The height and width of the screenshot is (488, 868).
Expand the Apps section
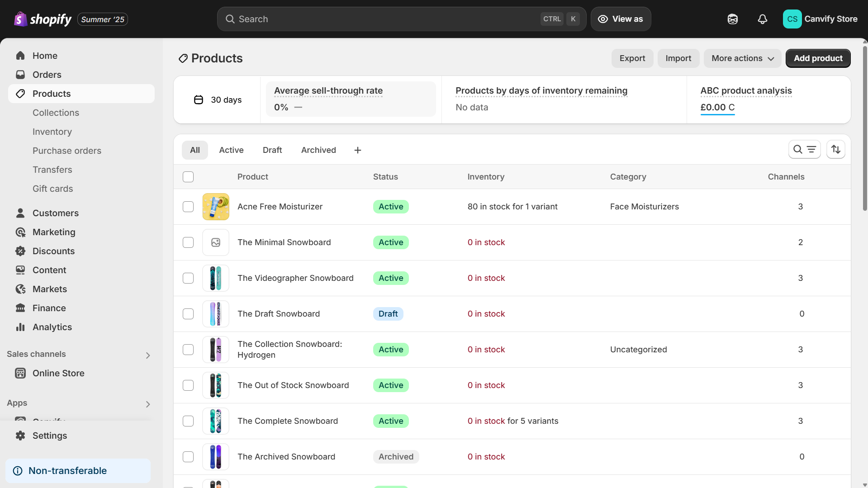147,404
